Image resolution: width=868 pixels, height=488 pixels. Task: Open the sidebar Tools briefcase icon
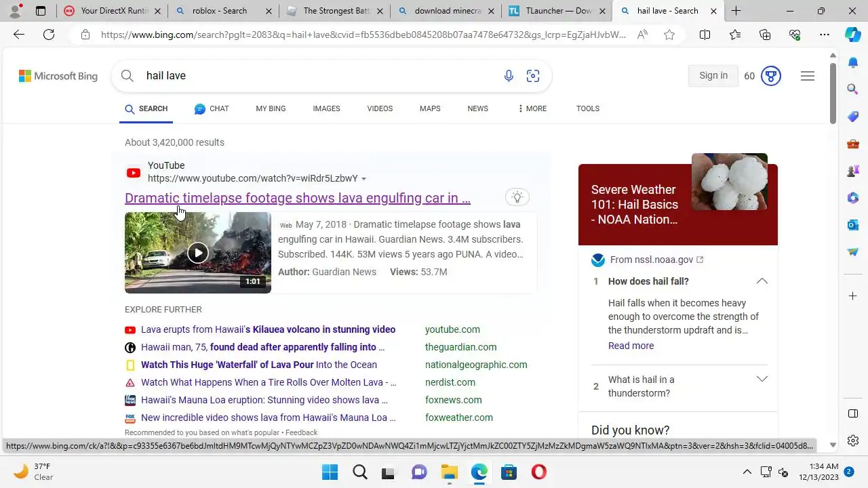coord(853,144)
